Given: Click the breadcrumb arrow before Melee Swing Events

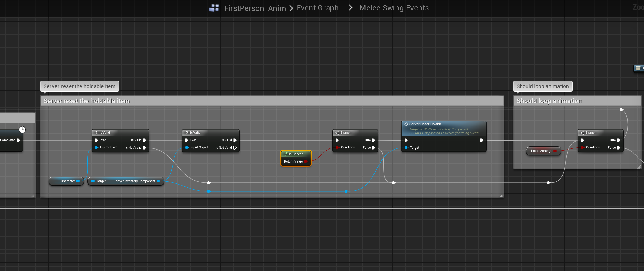Looking at the screenshot, I should (350, 8).
